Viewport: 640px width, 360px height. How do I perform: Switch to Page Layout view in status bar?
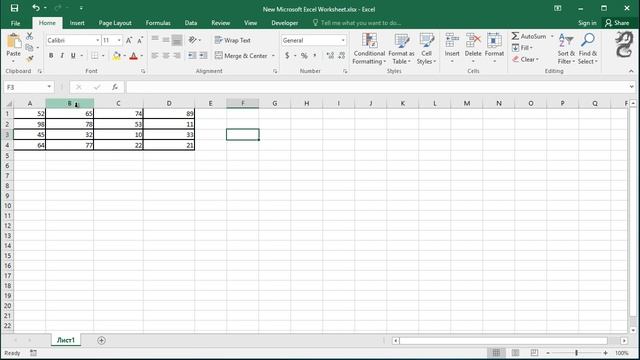(x=515, y=353)
